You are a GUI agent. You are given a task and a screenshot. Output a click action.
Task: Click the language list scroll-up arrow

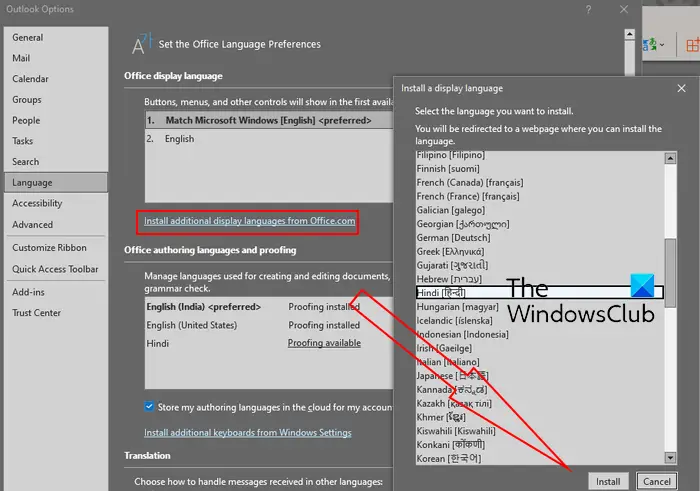click(x=670, y=158)
